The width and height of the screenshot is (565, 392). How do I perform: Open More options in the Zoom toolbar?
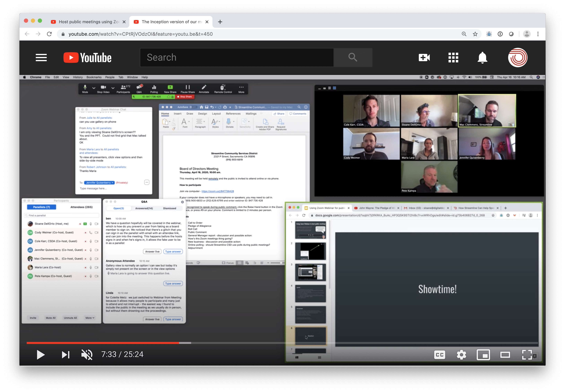point(241,89)
